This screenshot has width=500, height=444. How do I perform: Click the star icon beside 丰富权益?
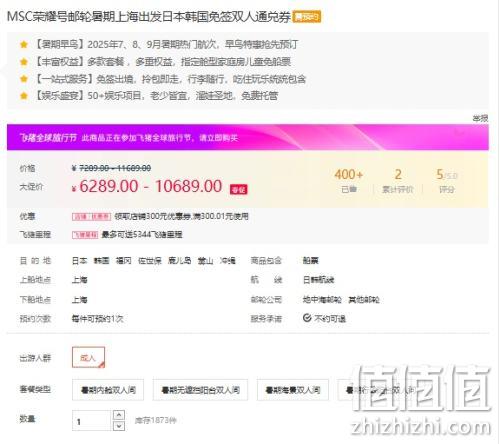click(x=24, y=62)
